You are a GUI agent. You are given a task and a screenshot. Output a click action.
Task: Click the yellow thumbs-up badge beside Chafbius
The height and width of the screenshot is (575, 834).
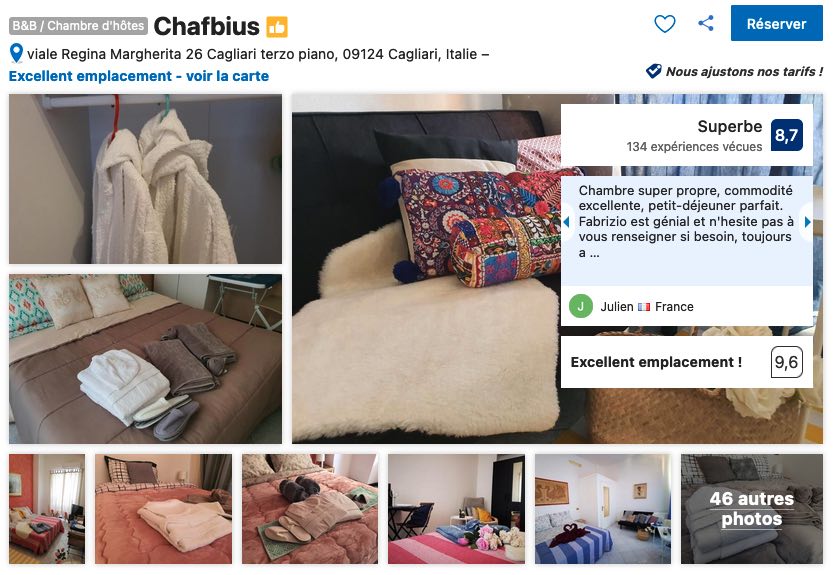(277, 27)
